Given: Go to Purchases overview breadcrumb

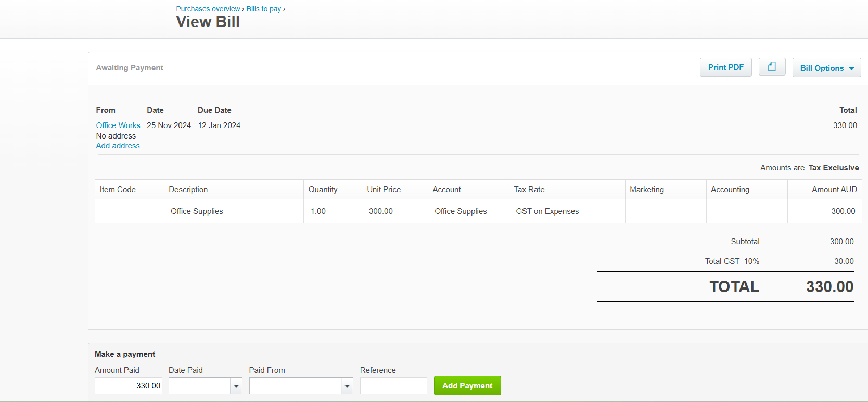Looking at the screenshot, I should coord(208,9).
